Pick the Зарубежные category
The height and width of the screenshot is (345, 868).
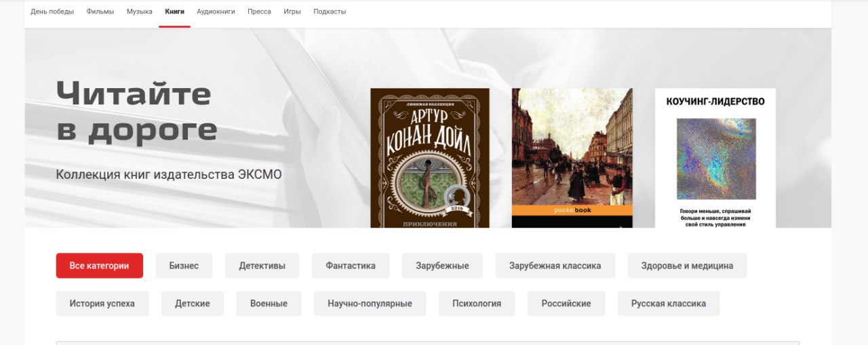(442, 266)
